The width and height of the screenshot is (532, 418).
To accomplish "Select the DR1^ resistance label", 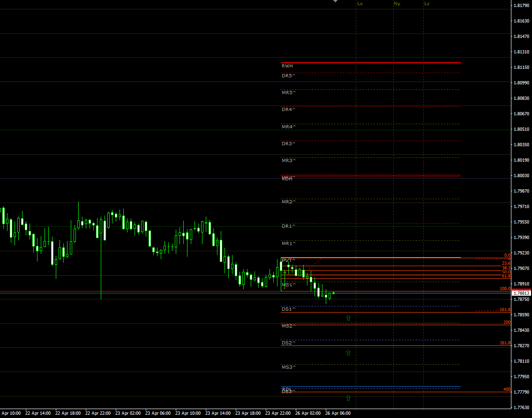I will point(288,226).
